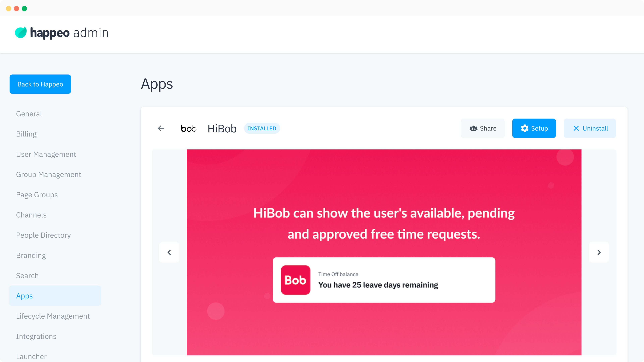Go to User Management
Image resolution: width=644 pixels, height=362 pixels.
pos(46,154)
